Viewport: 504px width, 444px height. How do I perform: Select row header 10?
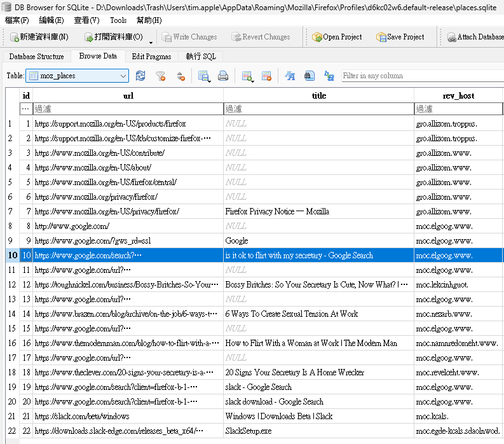point(13,255)
